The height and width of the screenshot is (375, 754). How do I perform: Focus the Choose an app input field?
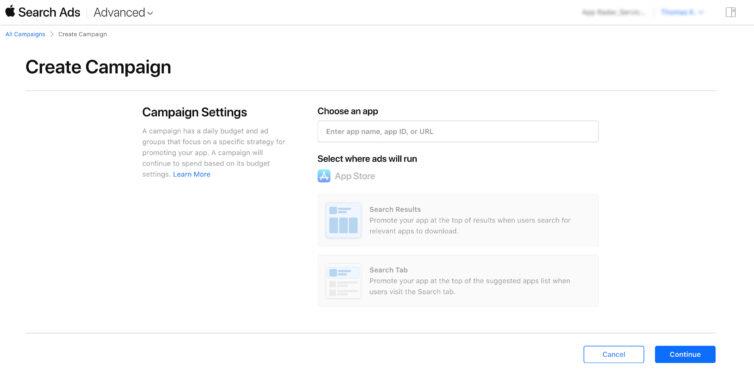458,131
